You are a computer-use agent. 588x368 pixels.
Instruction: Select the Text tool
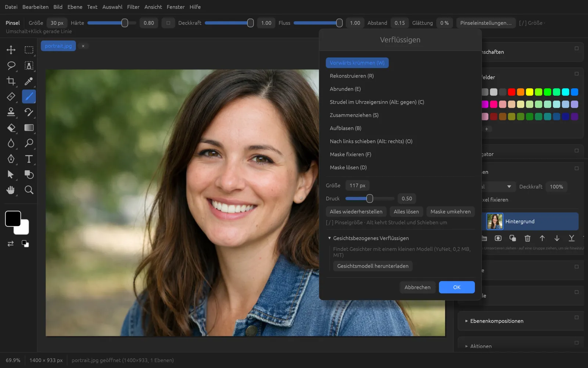click(x=29, y=159)
